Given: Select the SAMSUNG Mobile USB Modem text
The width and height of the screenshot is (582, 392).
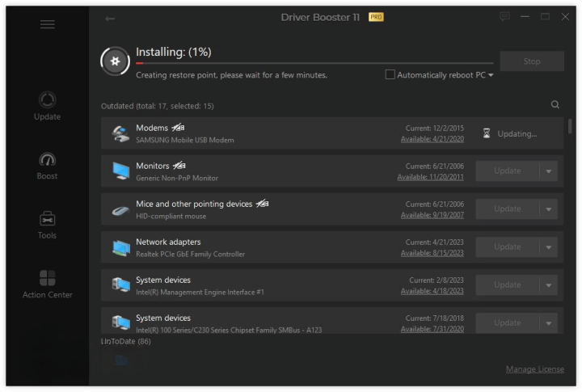Looking at the screenshot, I should pyautogui.click(x=185, y=141).
